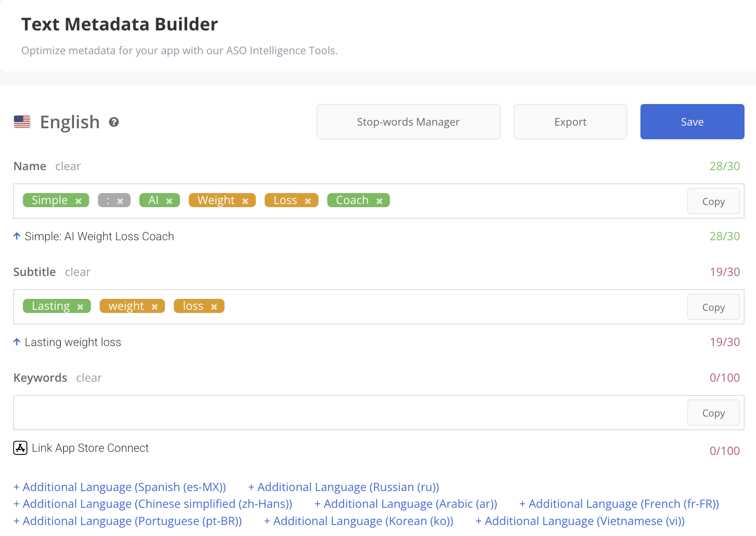Click up arrow beside Simple: AI Weight Loss Coach
The width and height of the screenshot is (756, 536).
point(17,236)
